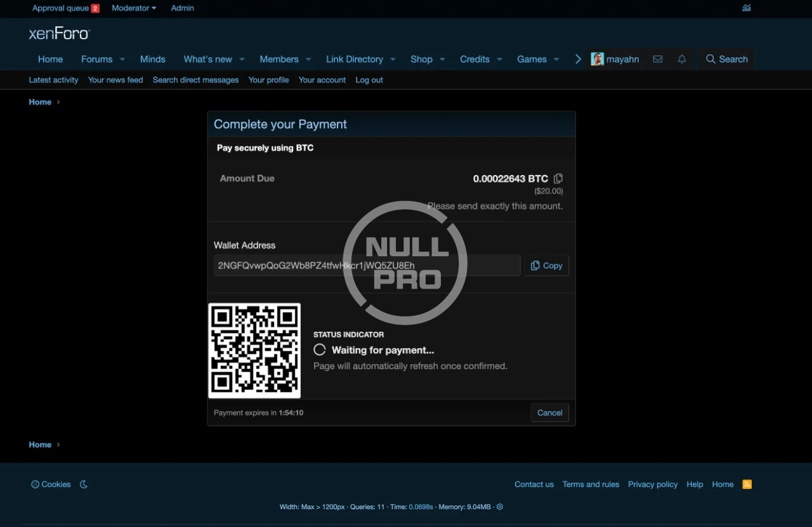Screen dimensions: 812x527
Task: Copy the BTC amount due icon
Action: click(x=558, y=179)
